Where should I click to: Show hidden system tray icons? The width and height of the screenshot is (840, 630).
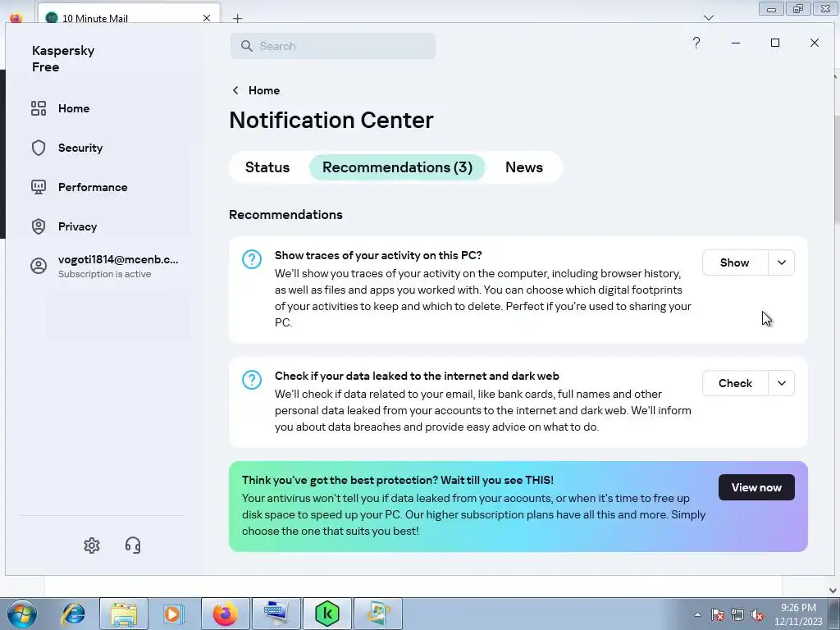697,614
